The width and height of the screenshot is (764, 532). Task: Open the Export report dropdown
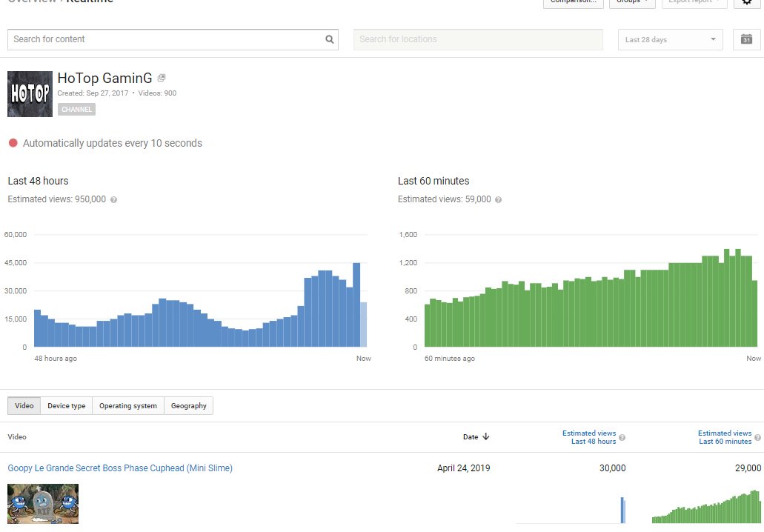pos(694,2)
